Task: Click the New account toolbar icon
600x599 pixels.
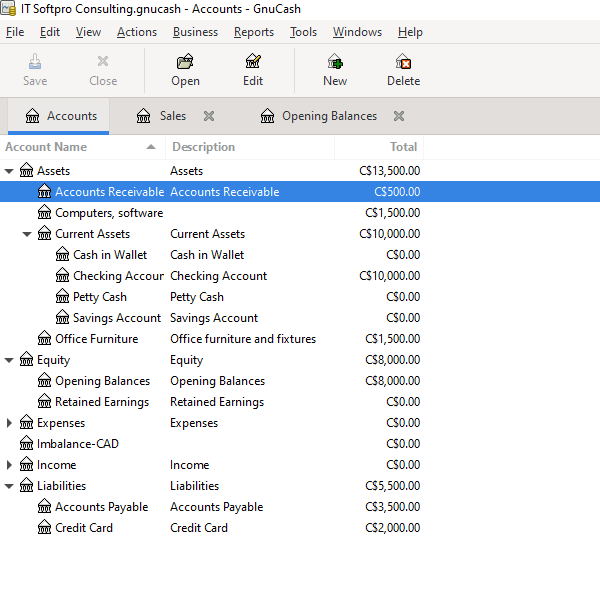Action: coord(335,62)
